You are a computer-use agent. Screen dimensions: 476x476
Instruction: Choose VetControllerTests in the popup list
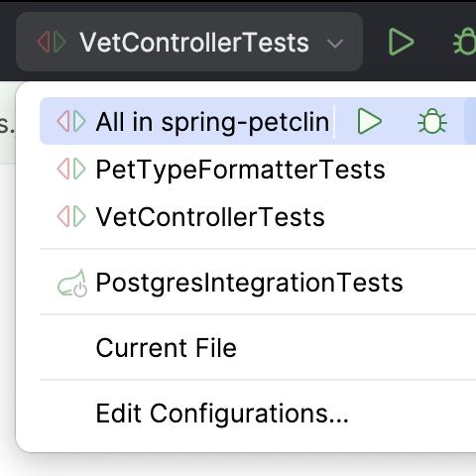(210, 217)
